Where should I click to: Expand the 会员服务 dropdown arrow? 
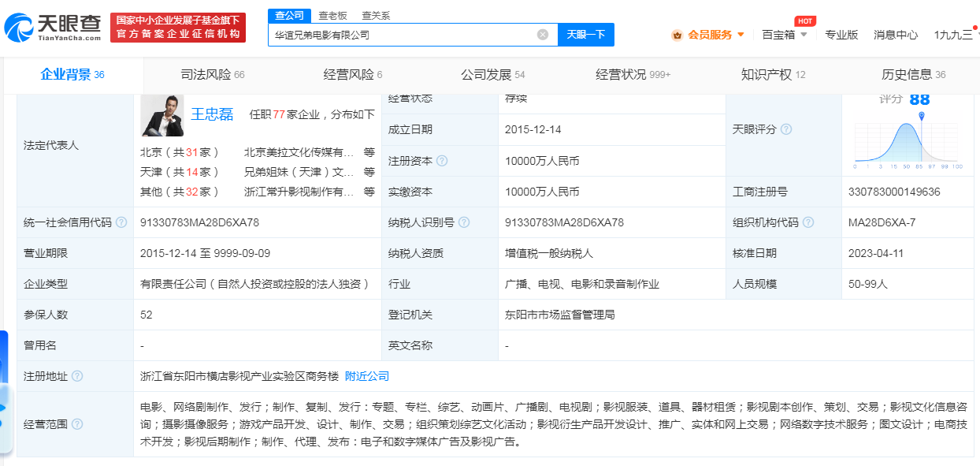pos(741,35)
